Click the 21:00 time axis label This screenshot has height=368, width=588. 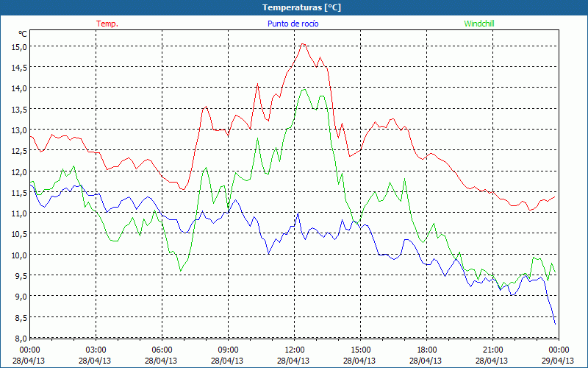pos(492,350)
